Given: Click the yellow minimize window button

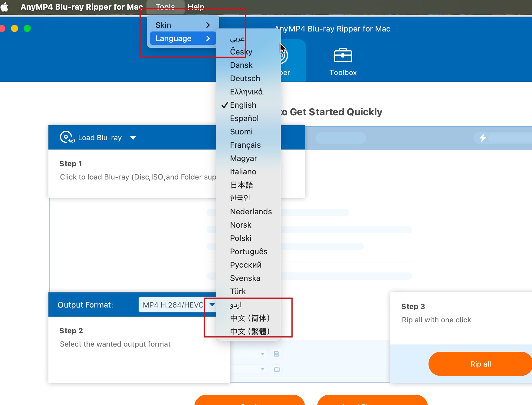Looking at the screenshot, I should (15, 28).
